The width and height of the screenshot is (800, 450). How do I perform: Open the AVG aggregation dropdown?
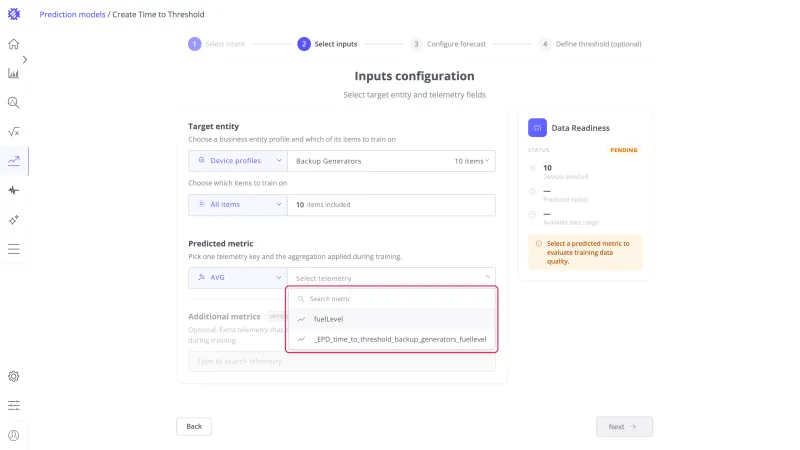238,278
